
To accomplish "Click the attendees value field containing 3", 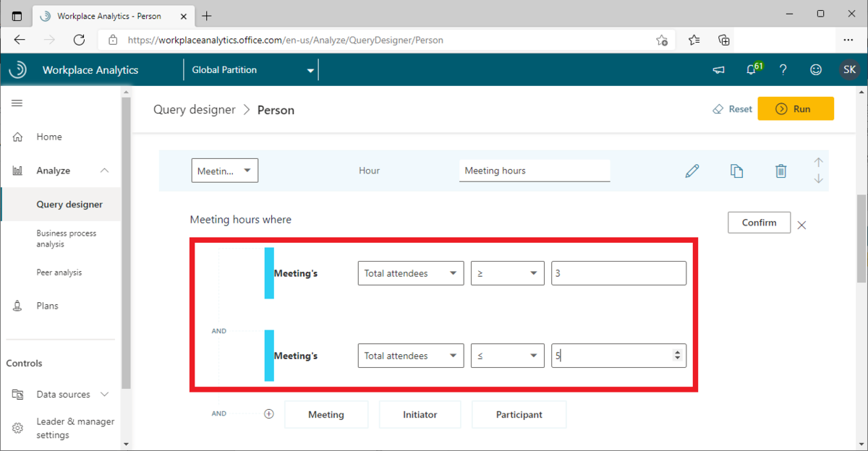I will [x=618, y=273].
